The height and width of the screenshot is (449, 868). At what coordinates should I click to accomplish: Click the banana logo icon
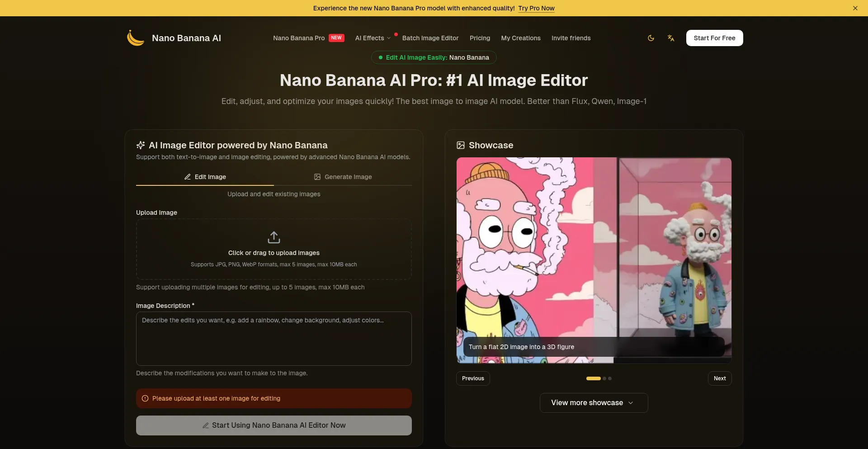135,38
